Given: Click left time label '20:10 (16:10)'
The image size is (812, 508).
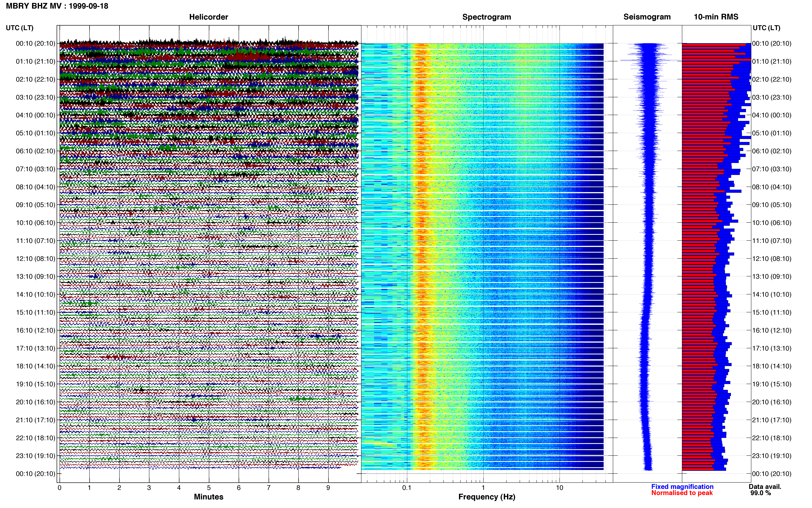Looking at the screenshot, I should 36,402.
